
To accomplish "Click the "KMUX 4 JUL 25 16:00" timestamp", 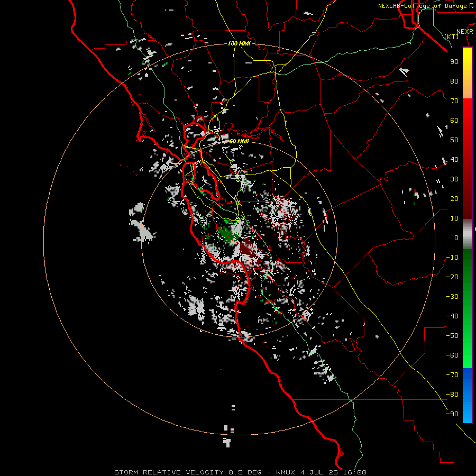I will [x=321, y=472].
